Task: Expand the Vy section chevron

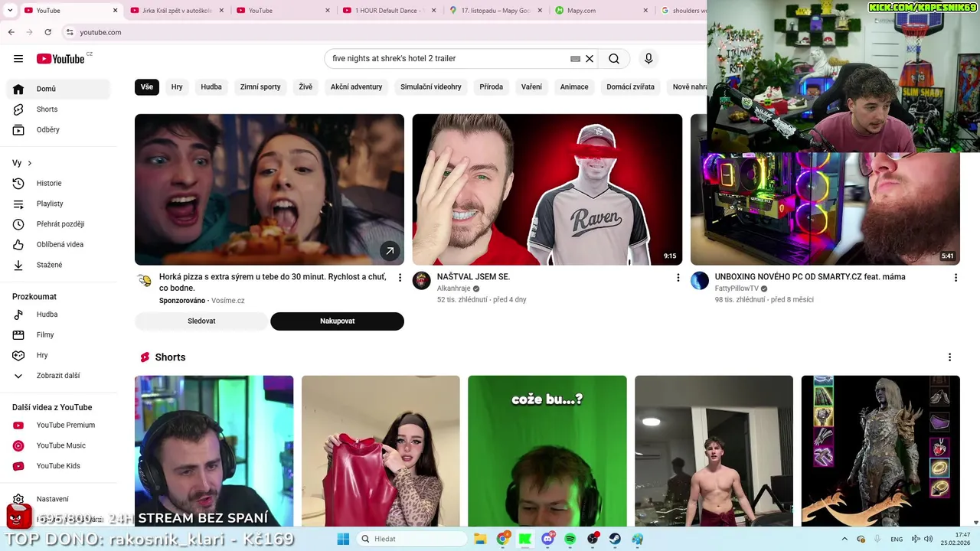Action: (x=30, y=163)
